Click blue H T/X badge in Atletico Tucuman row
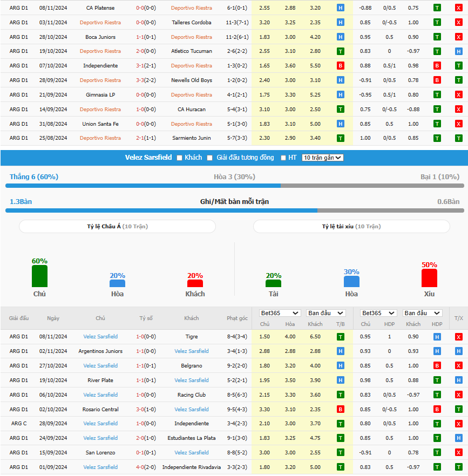 click(x=459, y=51)
